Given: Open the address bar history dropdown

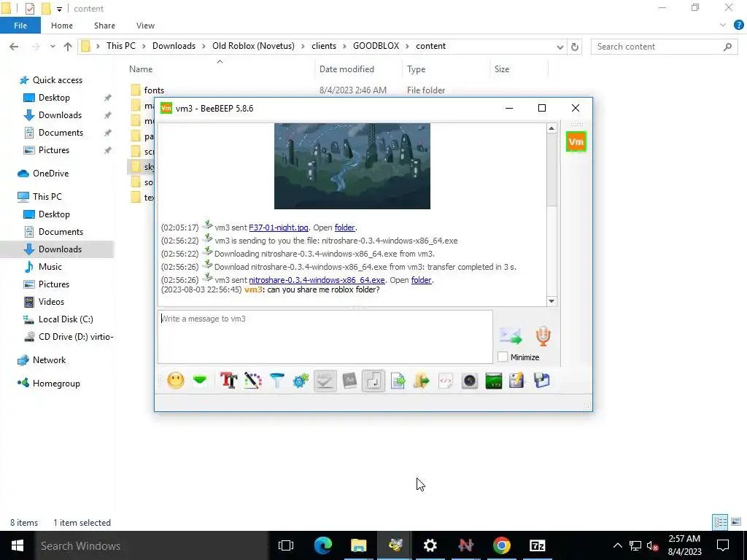Looking at the screenshot, I should (x=560, y=47).
